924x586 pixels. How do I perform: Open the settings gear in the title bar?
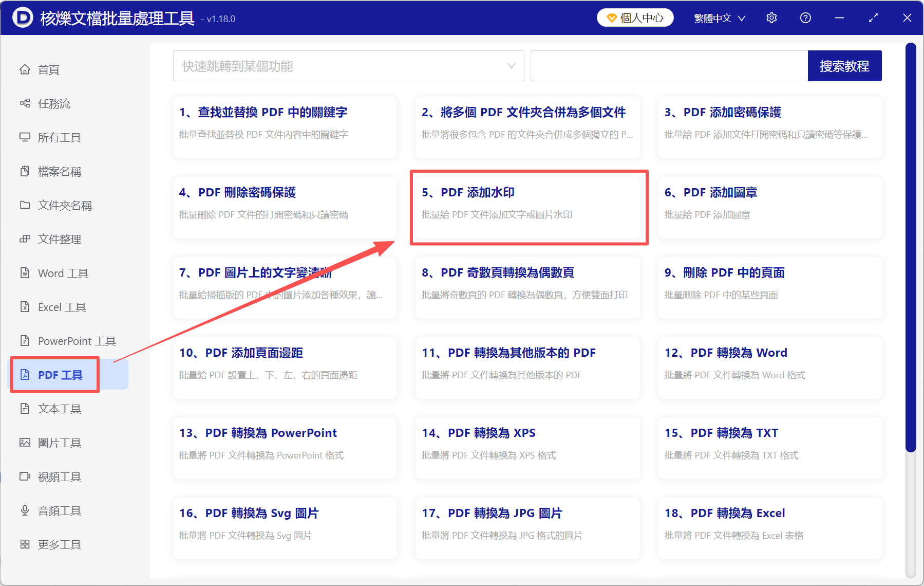coord(771,17)
